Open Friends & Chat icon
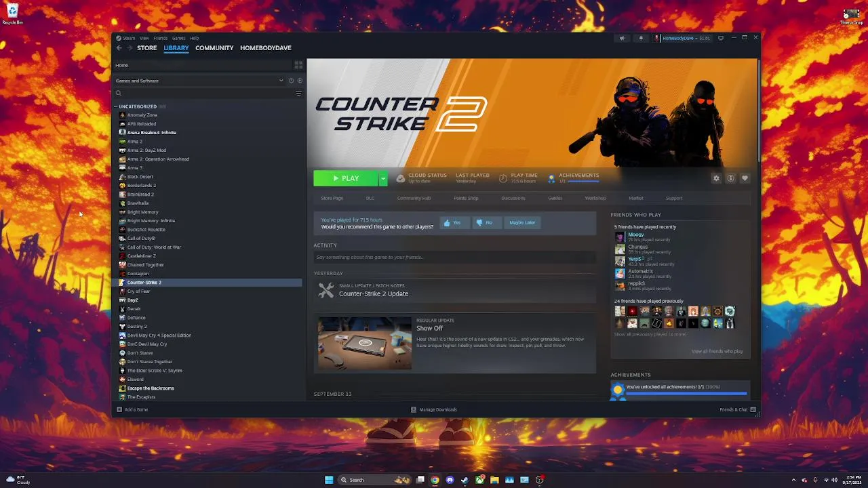 (x=753, y=409)
